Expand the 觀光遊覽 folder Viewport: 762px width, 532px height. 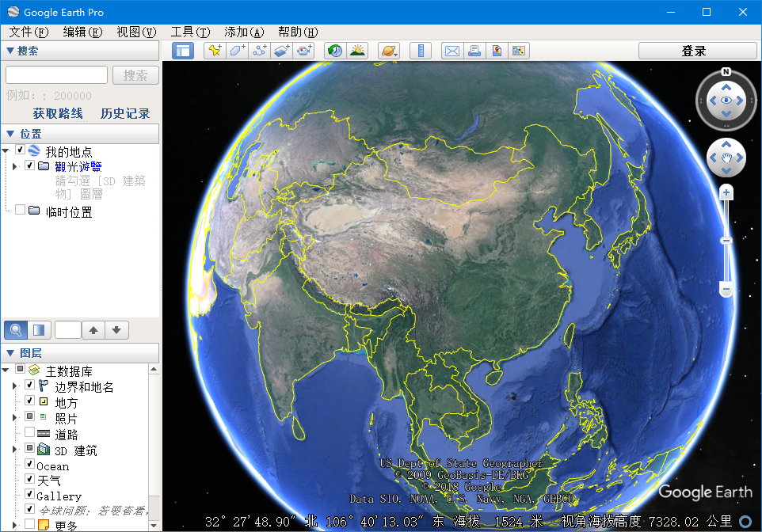click(x=14, y=166)
